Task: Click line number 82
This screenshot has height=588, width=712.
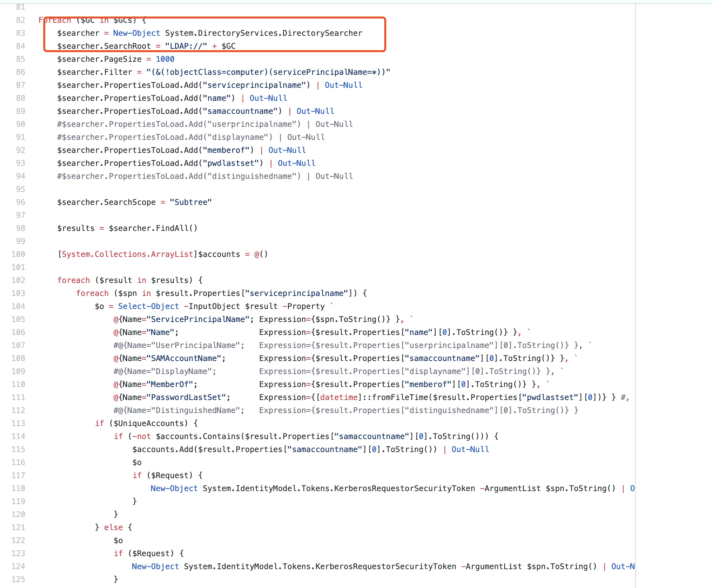Action: pos(20,20)
